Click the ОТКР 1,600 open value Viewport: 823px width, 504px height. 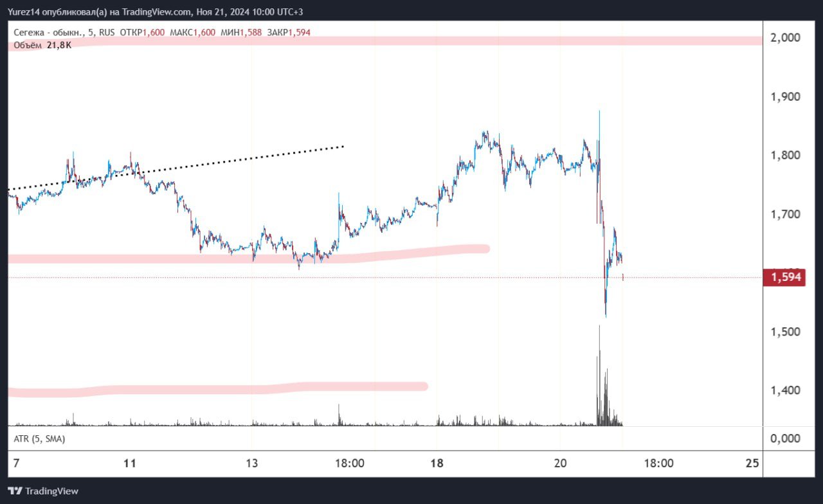[142, 32]
